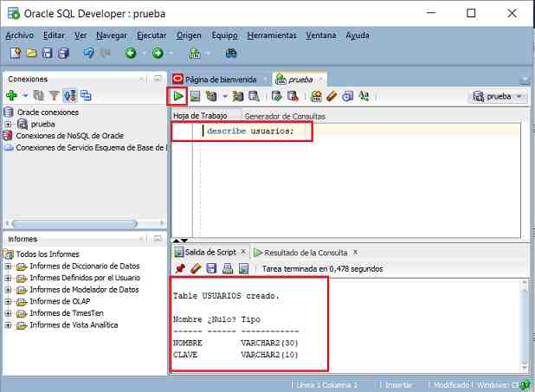
Task: Click the script output vertical scrollbar
Action: pos(525,326)
